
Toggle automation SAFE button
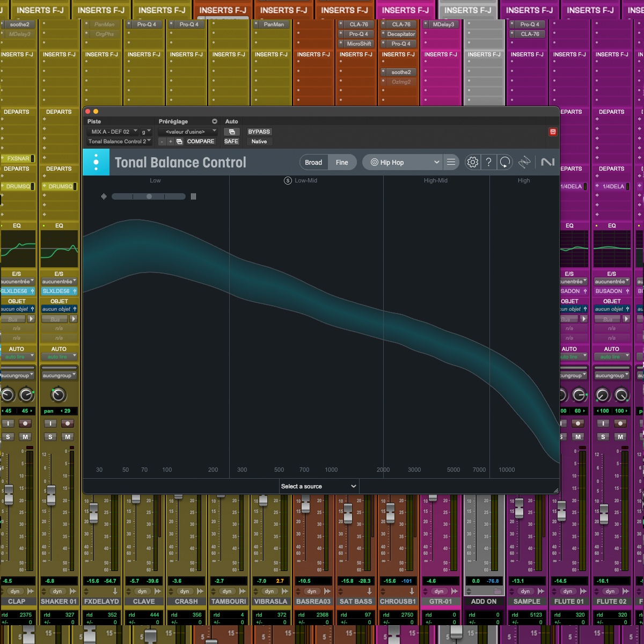tap(231, 142)
